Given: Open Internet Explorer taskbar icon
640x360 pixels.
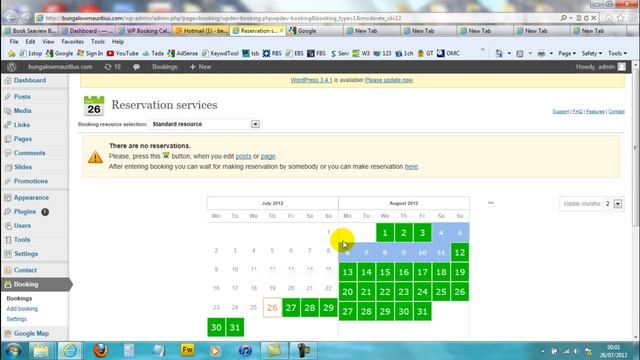Looking at the screenshot, I should coord(70,351).
